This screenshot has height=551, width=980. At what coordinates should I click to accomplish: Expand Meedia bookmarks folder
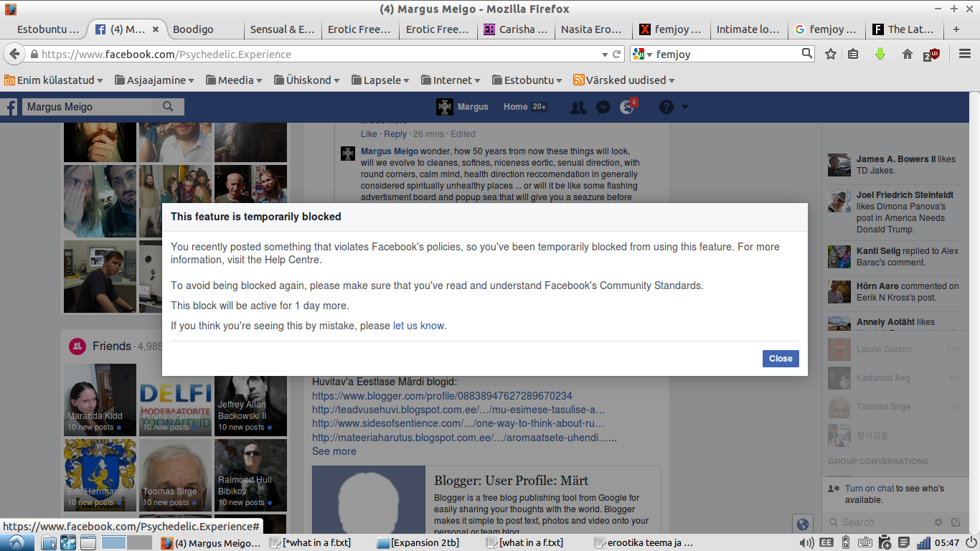(x=234, y=80)
